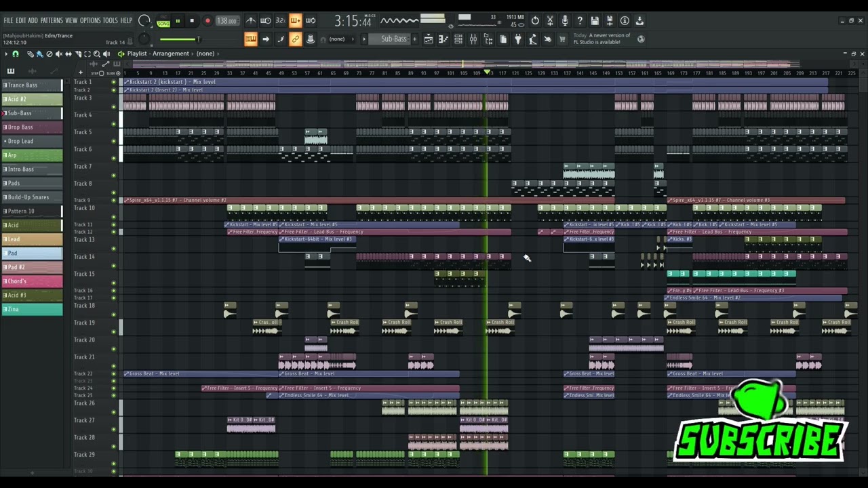Select the Build-Up Snares pattern
This screenshot has width=868, height=488.
coord(32,197)
